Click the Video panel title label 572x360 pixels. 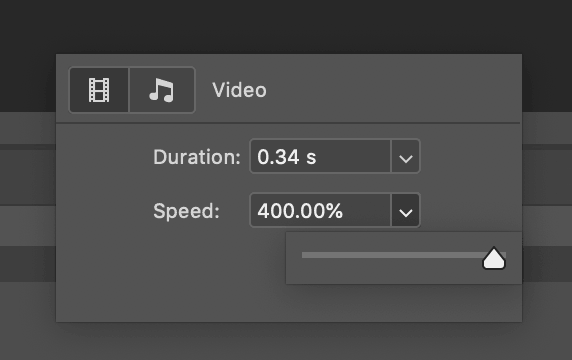click(239, 90)
